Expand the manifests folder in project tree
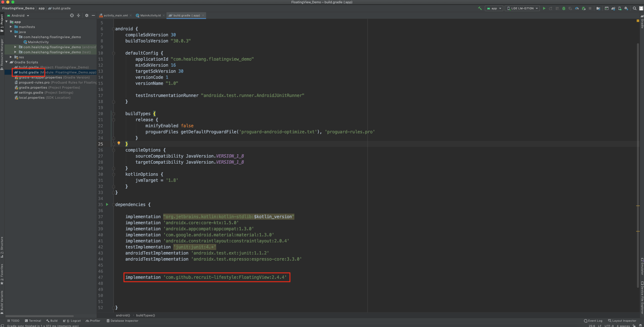The height and width of the screenshot is (327, 644). point(11,27)
